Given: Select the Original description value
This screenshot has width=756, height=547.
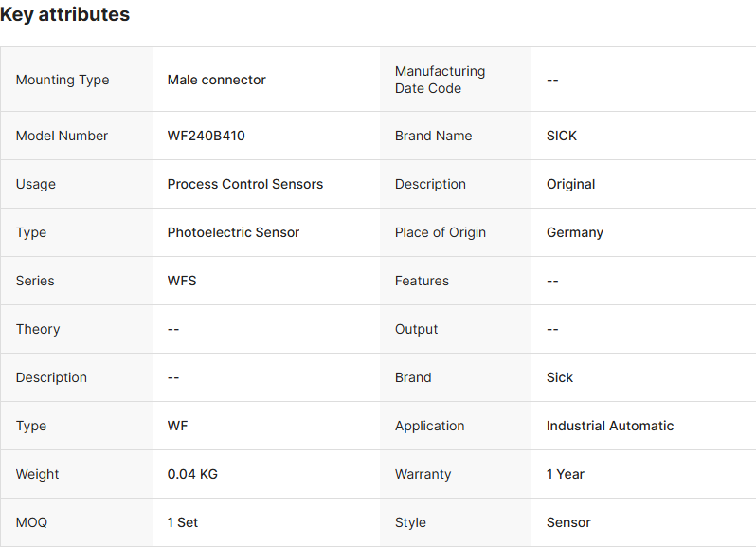Looking at the screenshot, I should [x=570, y=184].
